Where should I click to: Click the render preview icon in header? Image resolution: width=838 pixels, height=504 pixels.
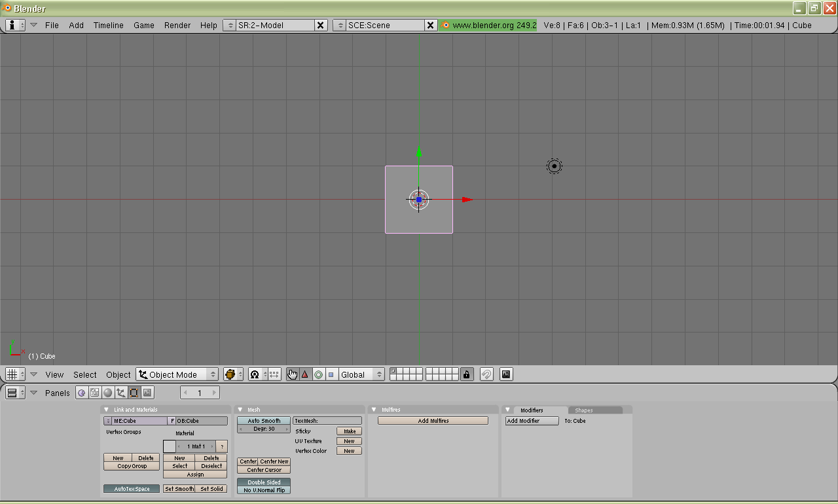click(505, 374)
